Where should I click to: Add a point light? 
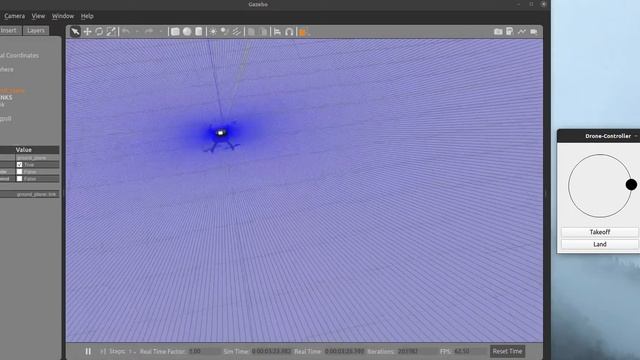(x=213, y=32)
